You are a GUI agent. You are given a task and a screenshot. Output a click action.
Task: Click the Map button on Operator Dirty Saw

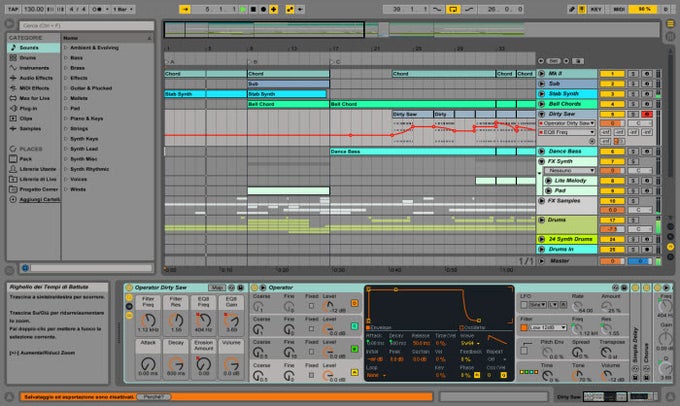tap(217, 288)
